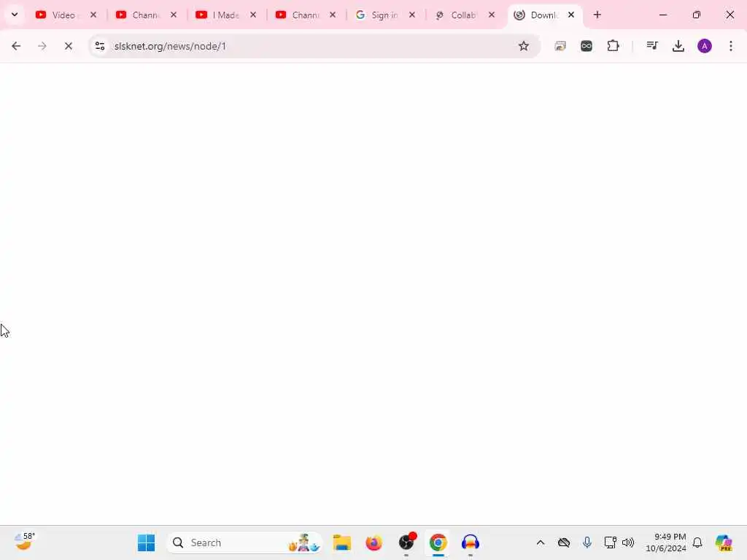The image size is (747, 560).
Task: Restore down the Chrome window
Action: pos(697,15)
